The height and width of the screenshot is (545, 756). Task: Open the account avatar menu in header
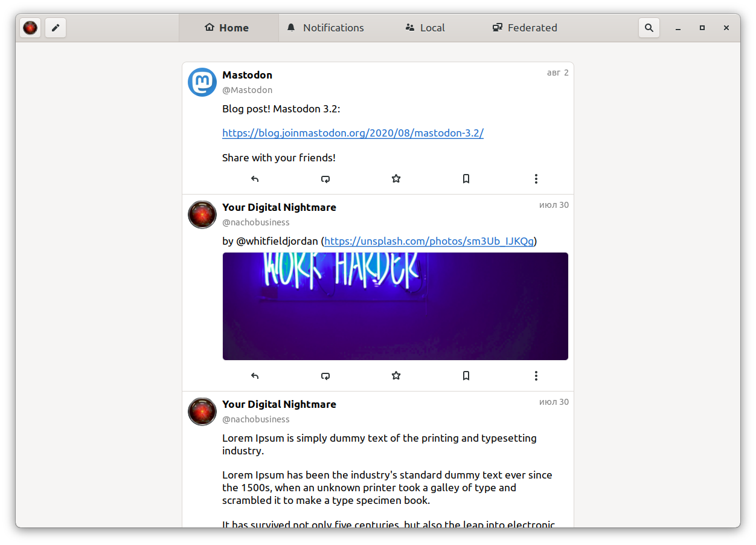coord(30,28)
